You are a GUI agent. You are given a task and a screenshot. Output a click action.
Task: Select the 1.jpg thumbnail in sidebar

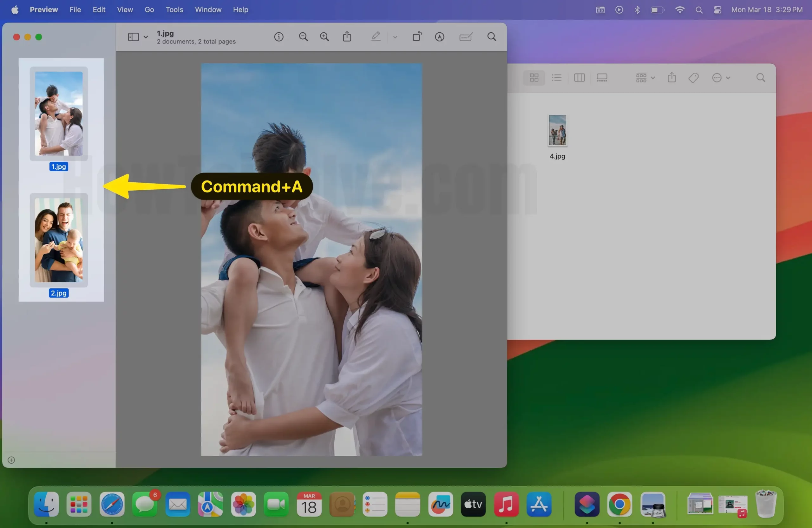pos(59,114)
